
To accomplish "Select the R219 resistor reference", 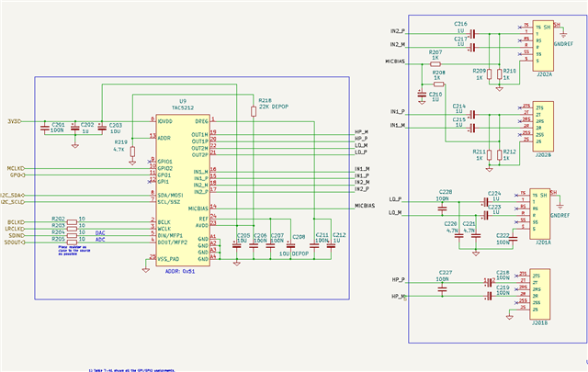I will (x=120, y=142).
